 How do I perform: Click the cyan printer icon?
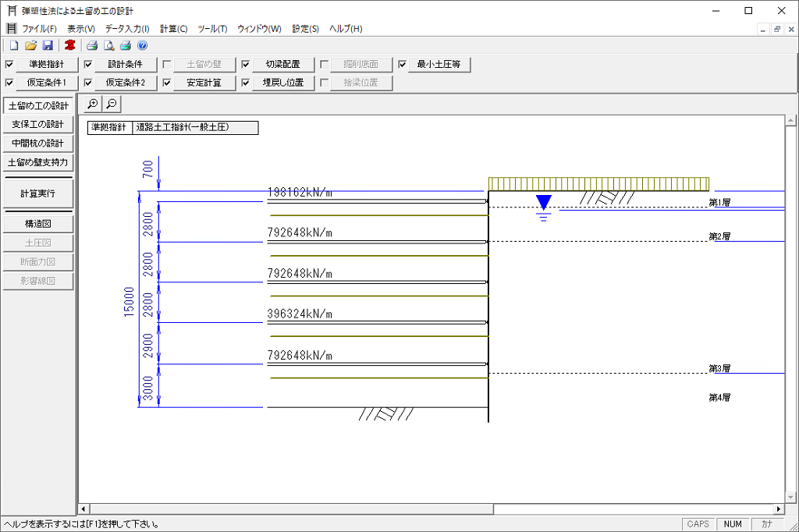[126, 45]
